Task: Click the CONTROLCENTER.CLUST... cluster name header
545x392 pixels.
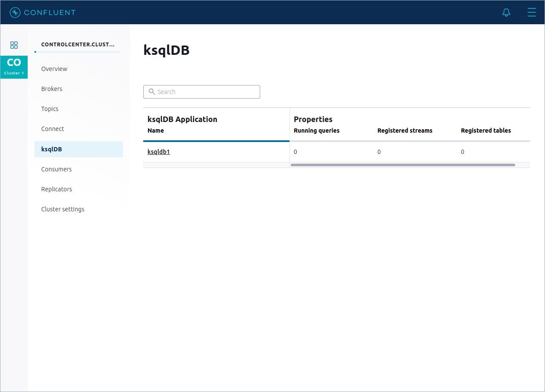Action: coord(78,44)
